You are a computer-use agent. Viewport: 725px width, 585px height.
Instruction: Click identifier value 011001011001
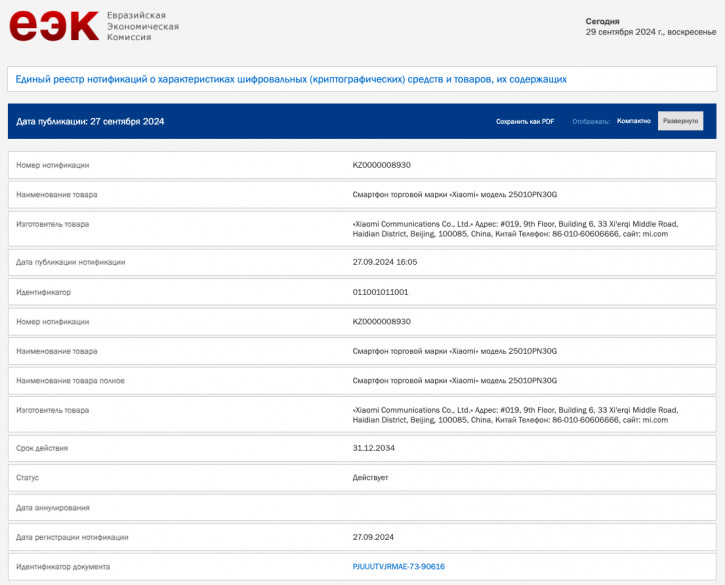pyautogui.click(x=381, y=292)
